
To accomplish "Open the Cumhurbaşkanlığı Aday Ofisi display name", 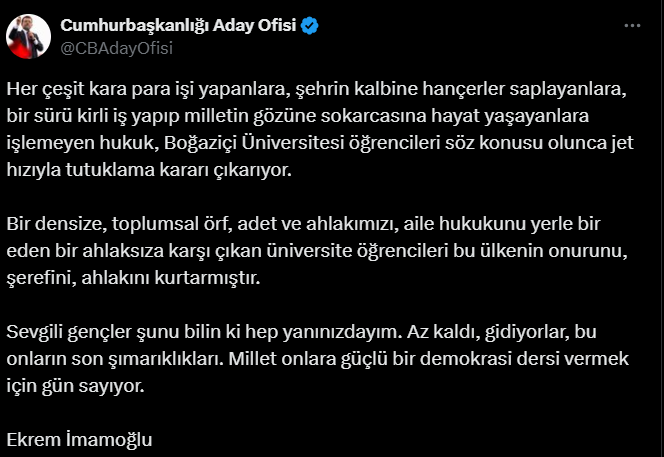I will [x=178, y=25].
